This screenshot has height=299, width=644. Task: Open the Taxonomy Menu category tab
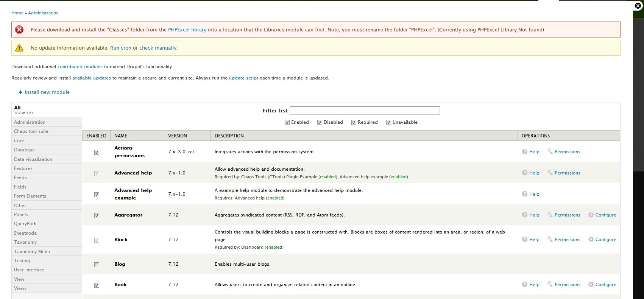tap(32, 252)
